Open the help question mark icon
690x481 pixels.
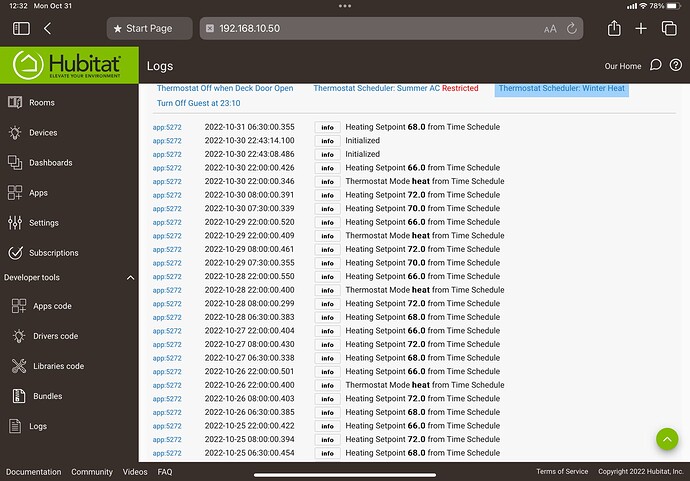[x=656, y=66]
